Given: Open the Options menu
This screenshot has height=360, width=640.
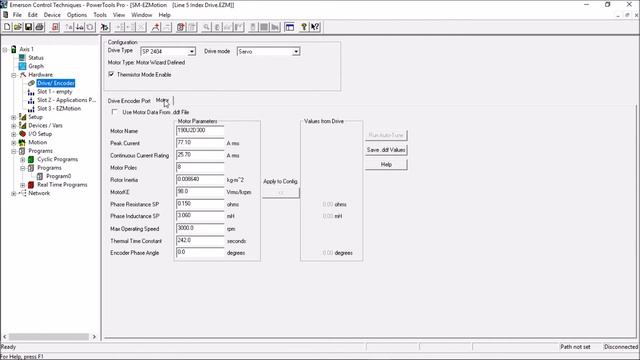Looking at the screenshot, I should pyautogui.click(x=77, y=15).
